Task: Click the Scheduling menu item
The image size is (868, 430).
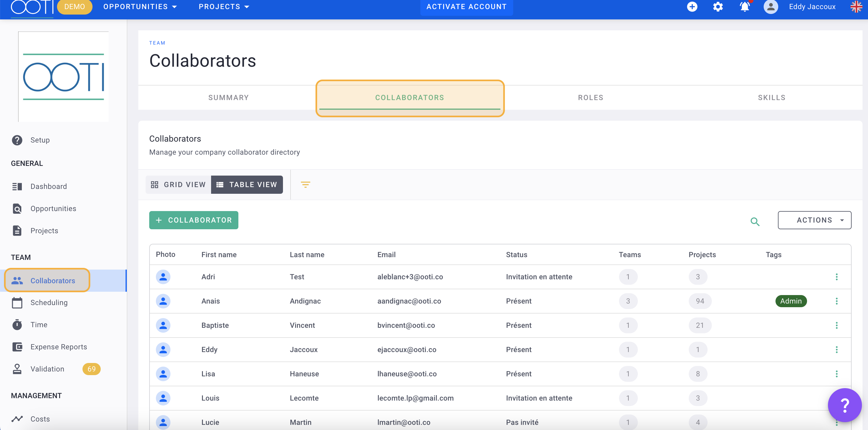Action: click(x=49, y=302)
